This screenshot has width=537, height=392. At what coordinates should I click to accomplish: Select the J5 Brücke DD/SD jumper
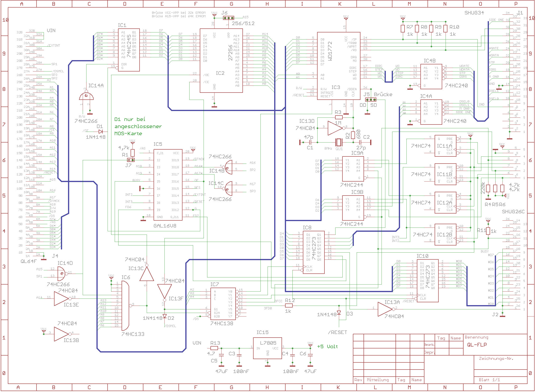371,100
